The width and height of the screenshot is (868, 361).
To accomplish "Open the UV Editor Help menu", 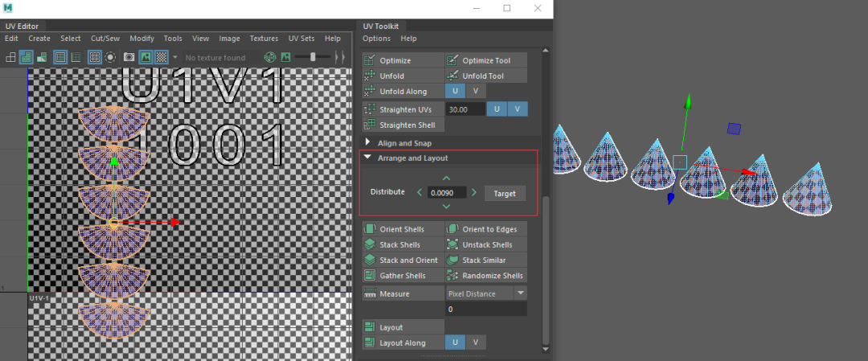I will point(333,39).
